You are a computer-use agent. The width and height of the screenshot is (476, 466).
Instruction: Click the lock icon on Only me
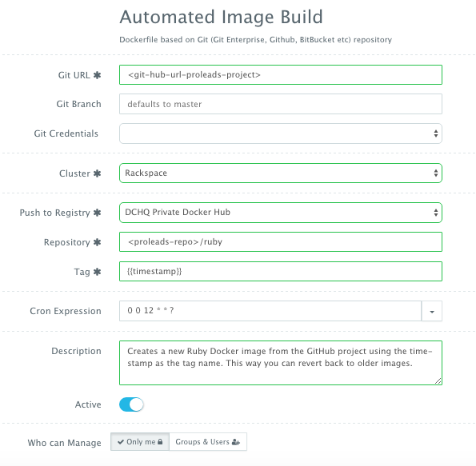pos(160,442)
